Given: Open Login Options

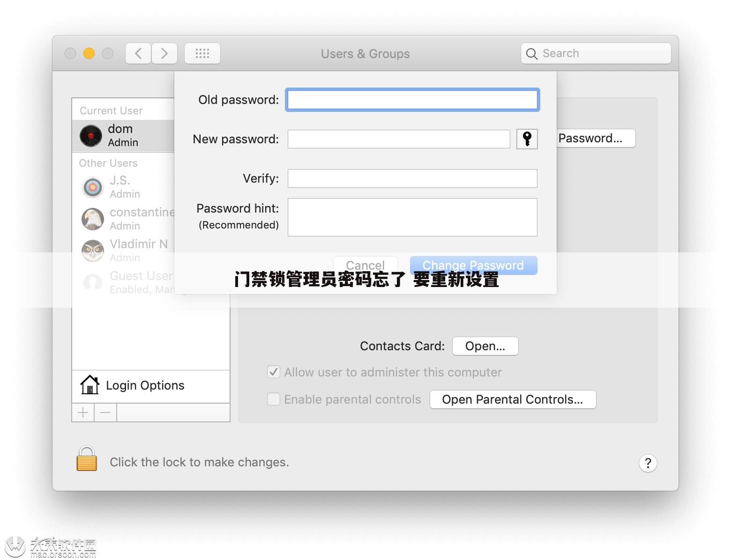Looking at the screenshot, I should click(x=151, y=386).
